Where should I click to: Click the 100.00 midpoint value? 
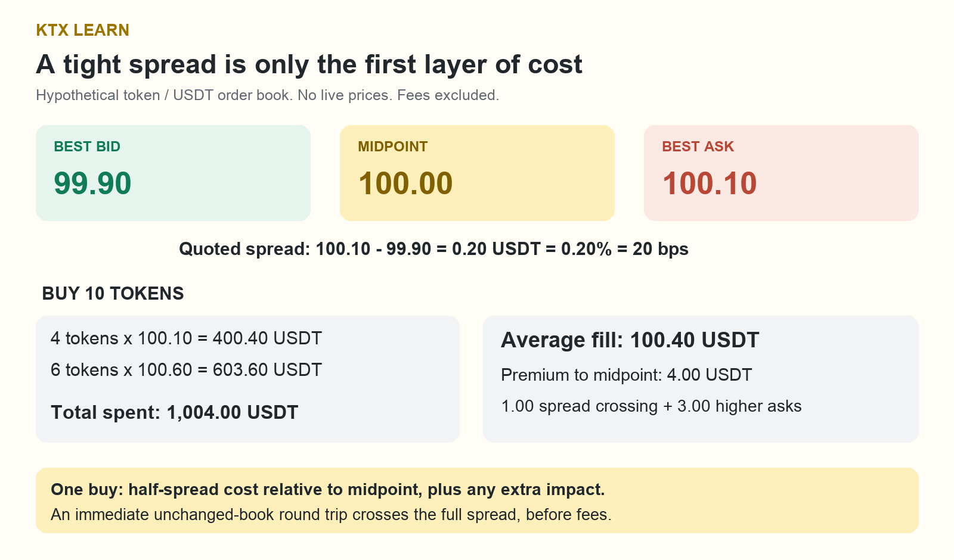click(x=405, y=183)
